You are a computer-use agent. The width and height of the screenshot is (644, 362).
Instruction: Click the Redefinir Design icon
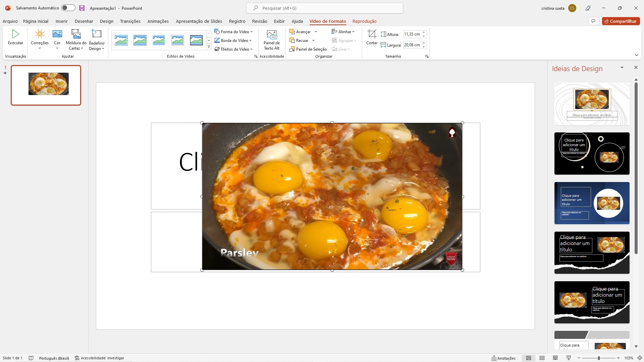click(x=97, y=34)
